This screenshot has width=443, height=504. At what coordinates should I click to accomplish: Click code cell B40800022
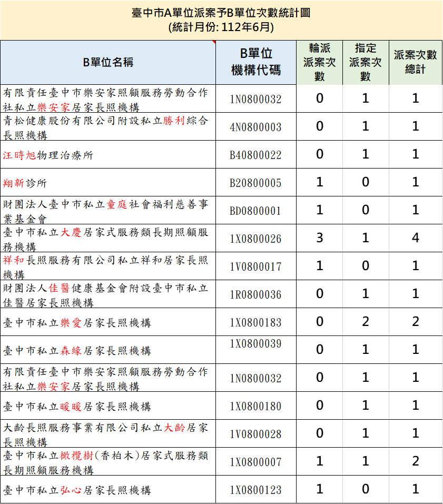256,155
